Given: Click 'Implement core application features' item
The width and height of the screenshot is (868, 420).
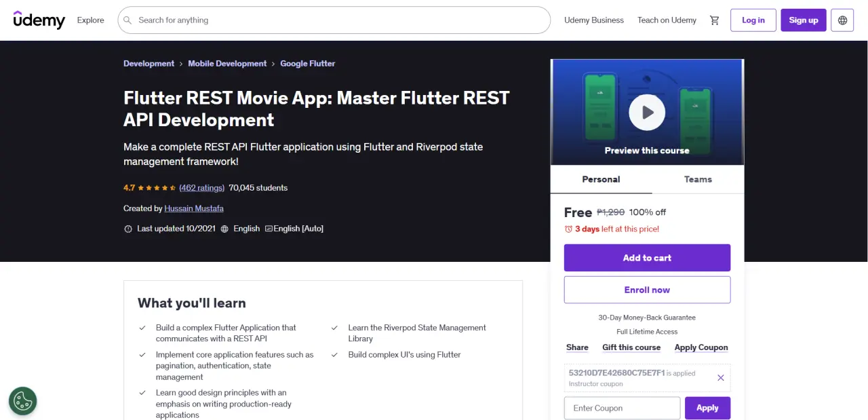Looking at the screenshot, I should 235,366.
